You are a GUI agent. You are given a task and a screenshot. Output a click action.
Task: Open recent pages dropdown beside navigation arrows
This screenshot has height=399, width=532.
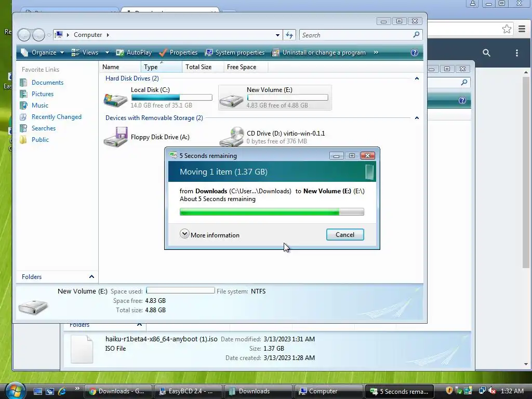49,35
